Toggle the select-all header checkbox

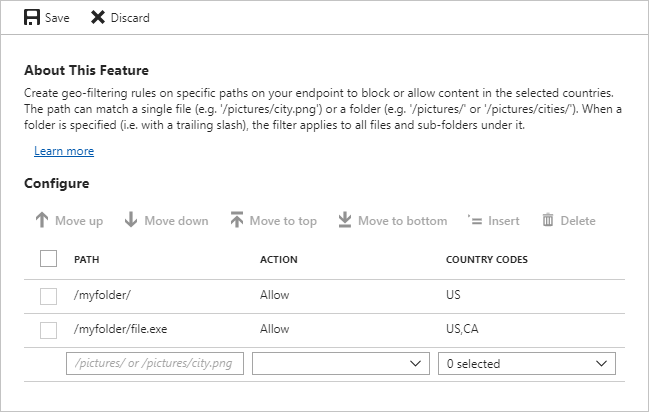48,259
